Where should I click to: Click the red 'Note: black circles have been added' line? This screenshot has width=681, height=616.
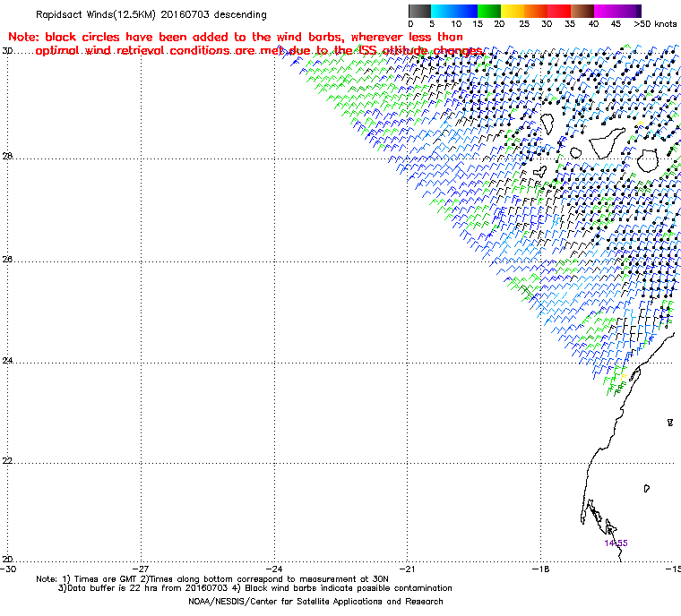[236, 37]
